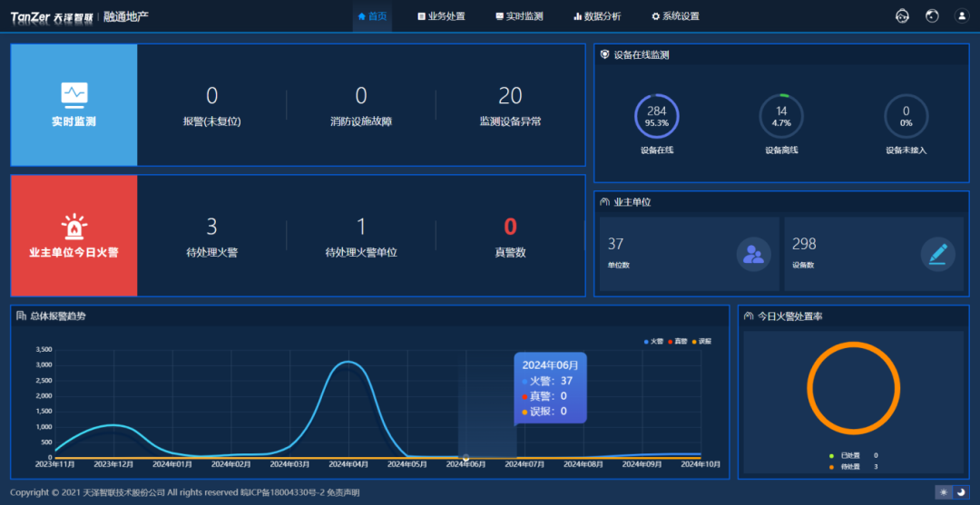
Task: Click the 设备数 pencil edit icon
Action: (937, 254)
